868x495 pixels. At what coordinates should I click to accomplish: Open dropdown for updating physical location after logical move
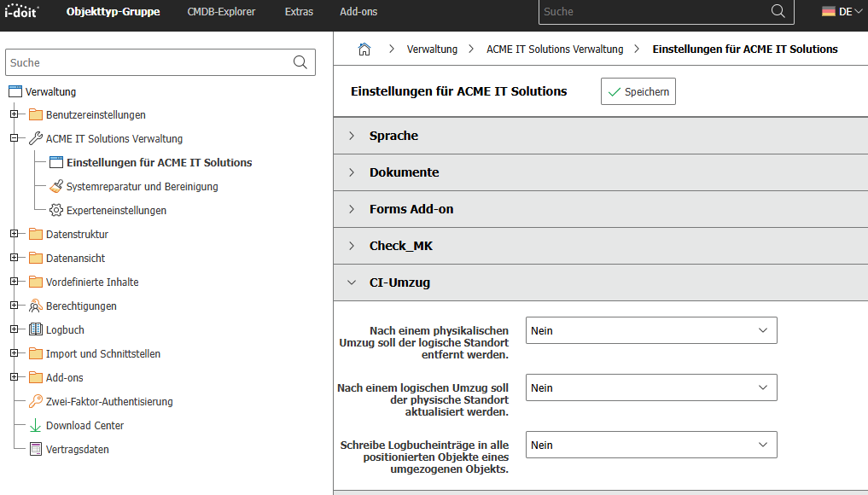point(651,387)
